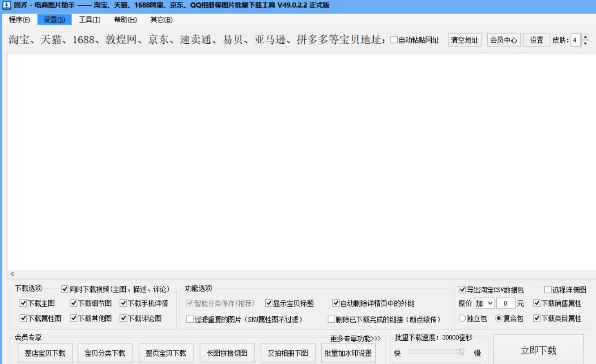Open the 程序(F) menu

tap(20, 20)
